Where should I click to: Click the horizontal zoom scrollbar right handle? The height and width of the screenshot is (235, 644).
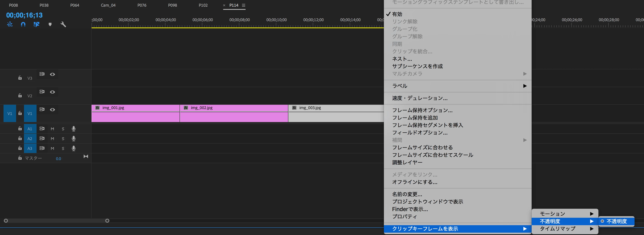point(107,221)
